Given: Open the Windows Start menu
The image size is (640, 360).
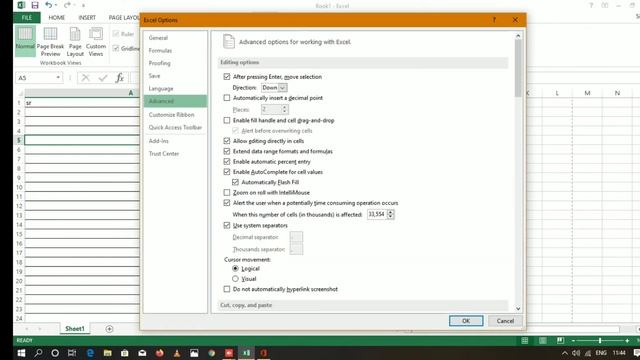Looking at the screenshot, I should tap(21, 353).
